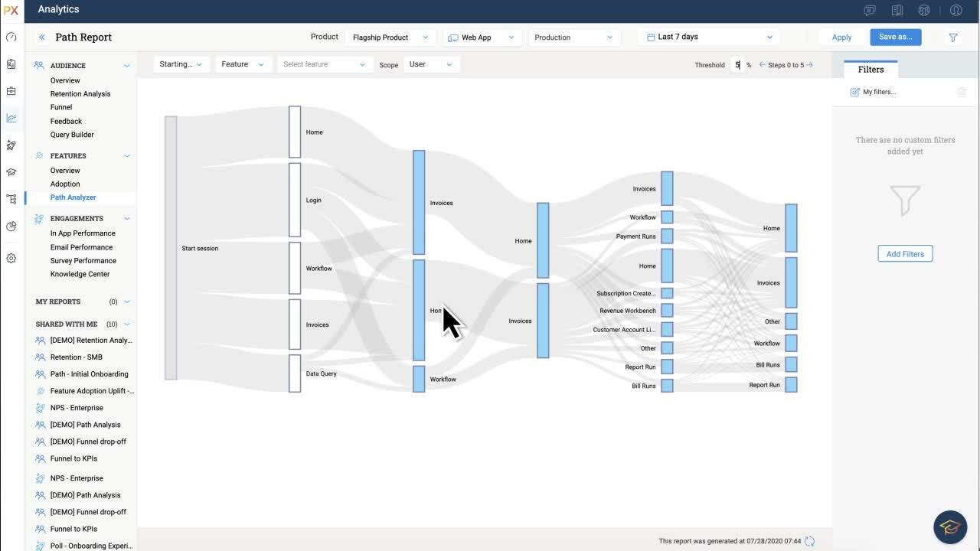Open Feedback under Audience
This screenshot has width=980, height=551.
[66, 121]
